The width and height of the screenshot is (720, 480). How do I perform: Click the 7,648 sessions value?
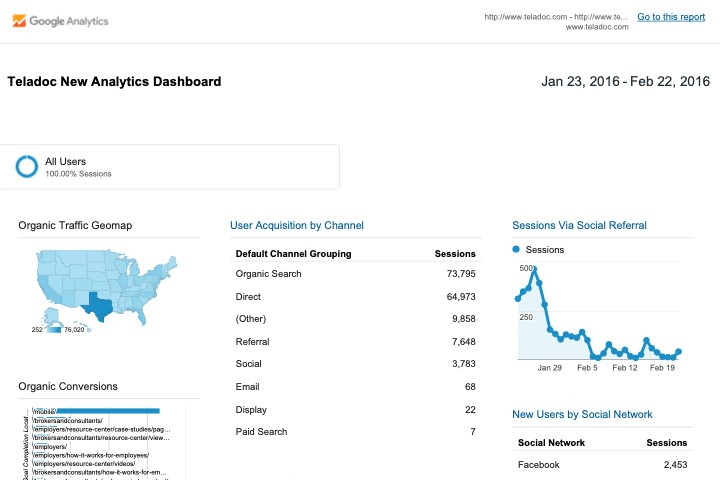pos(464,342)
